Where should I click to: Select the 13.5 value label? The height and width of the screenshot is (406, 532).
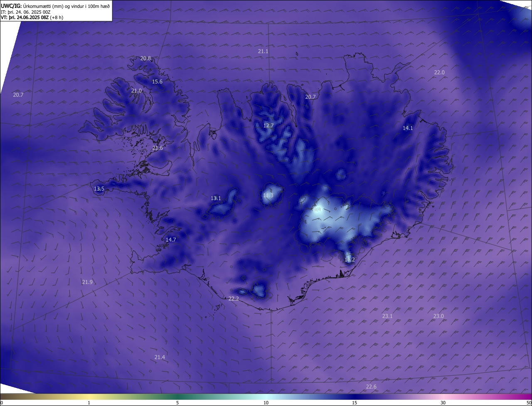coord(99,189)
